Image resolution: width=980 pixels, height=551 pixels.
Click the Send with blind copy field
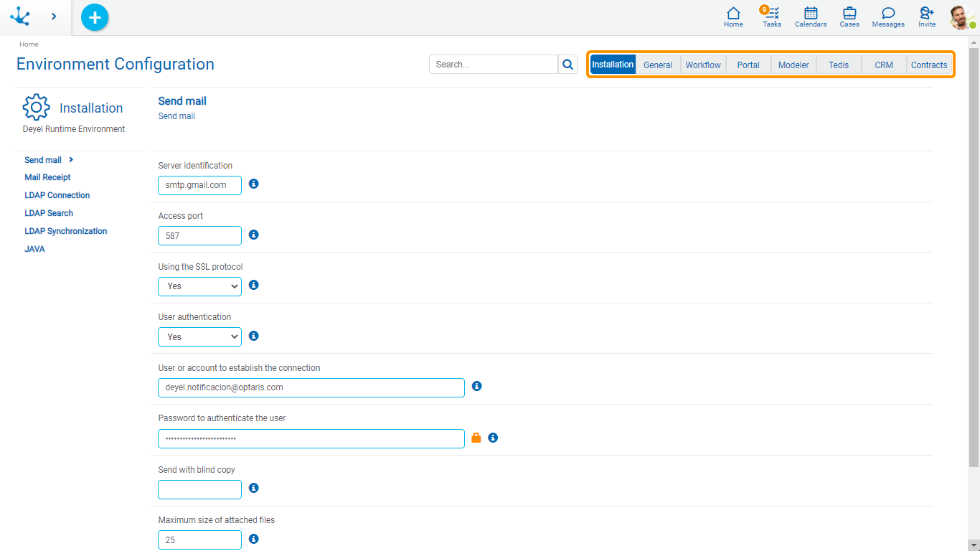(x=199, y=489)
